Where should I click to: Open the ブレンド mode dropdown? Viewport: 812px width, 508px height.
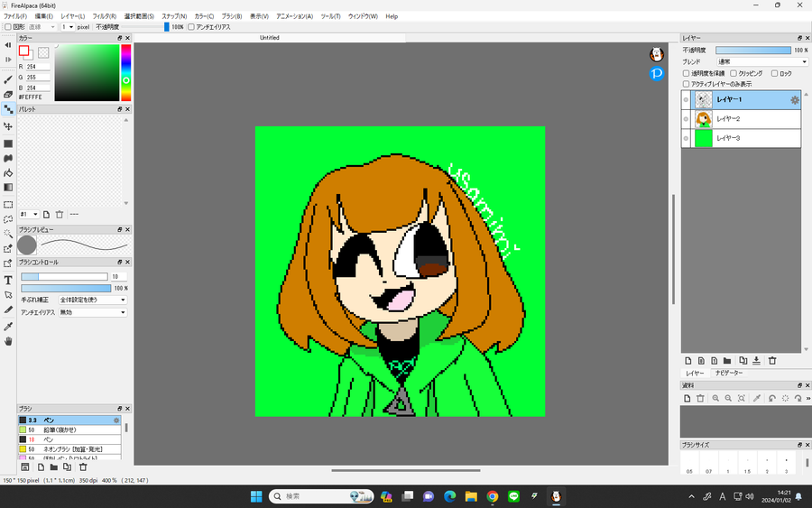761,61
